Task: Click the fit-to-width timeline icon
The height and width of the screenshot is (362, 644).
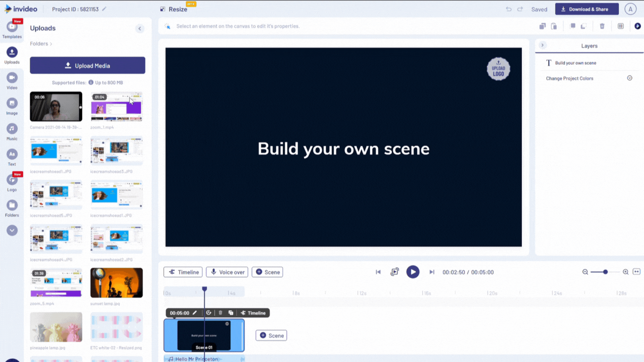Action: point(636,272)
